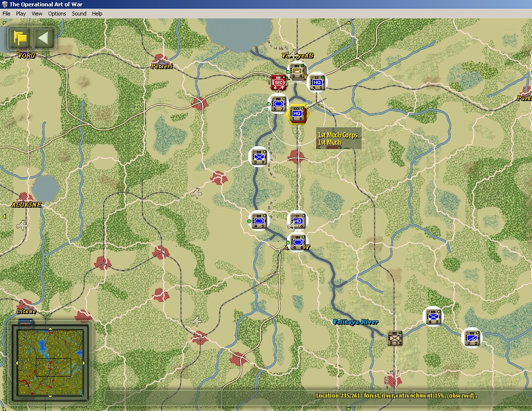Open the Help menu
This screenshot has width=532, height=411.
click(97, 14)
